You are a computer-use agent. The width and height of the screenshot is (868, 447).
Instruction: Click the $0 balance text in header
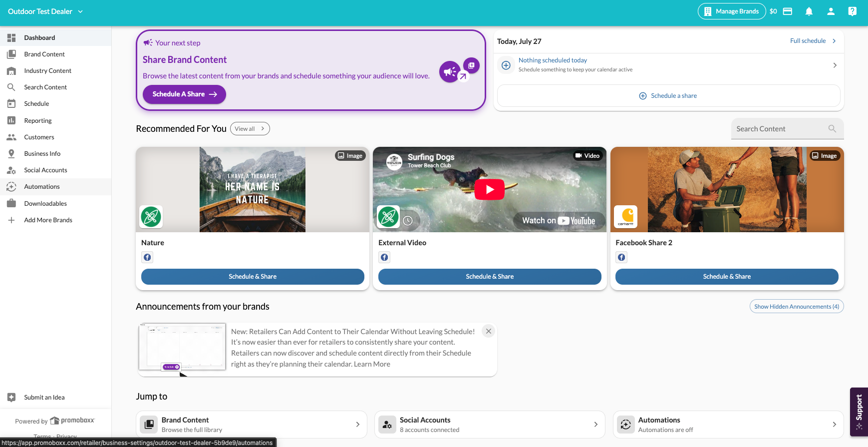coord(773,11)
